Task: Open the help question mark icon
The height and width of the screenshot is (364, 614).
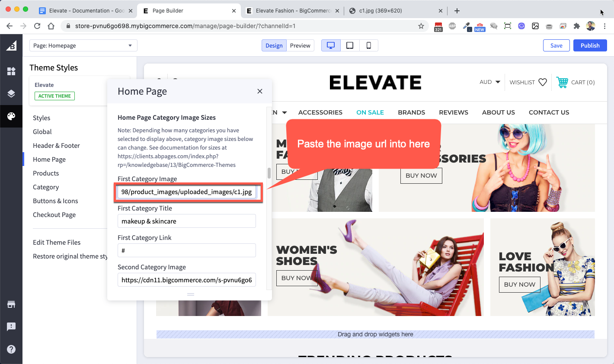Action: click(11, 349)
